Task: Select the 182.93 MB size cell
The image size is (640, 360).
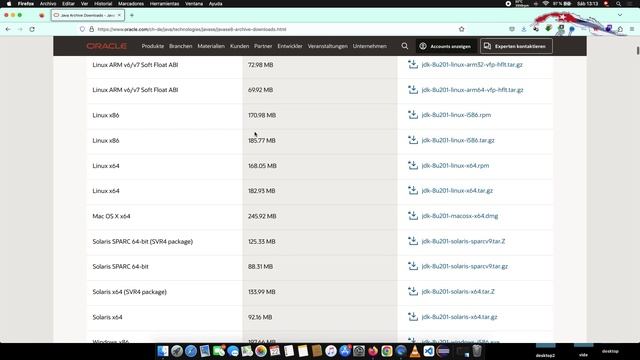Action: [320, 191]
